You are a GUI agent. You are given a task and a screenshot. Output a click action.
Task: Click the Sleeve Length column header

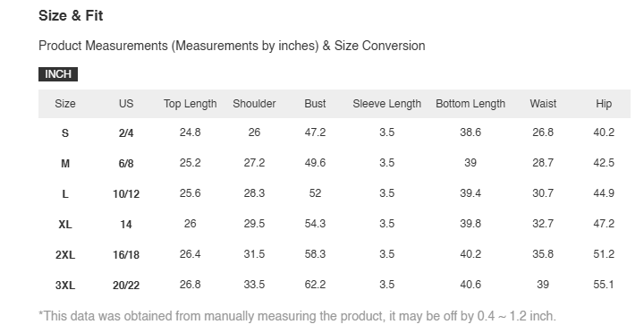[387, 104]
